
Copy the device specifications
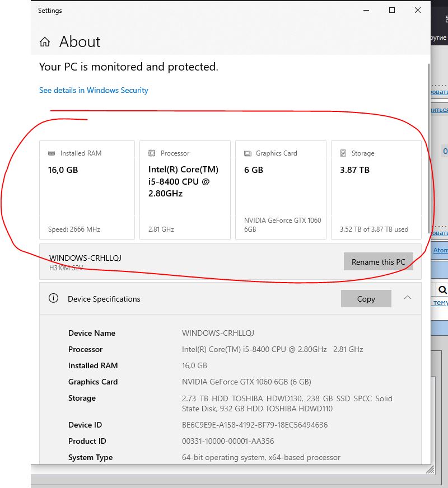[366, 299]
